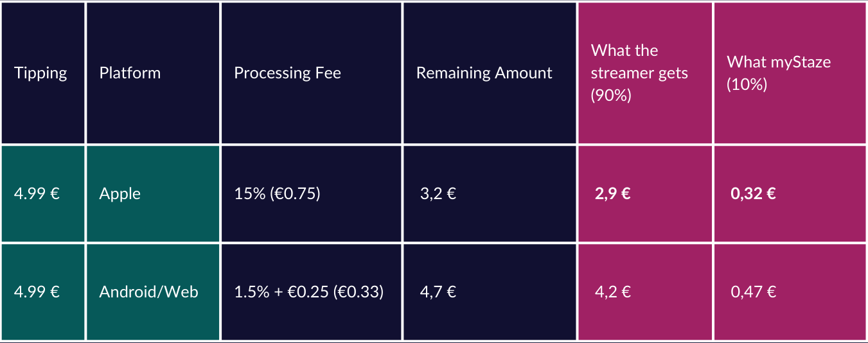Click the Android/Web platform cell

[x=148, y=292]
